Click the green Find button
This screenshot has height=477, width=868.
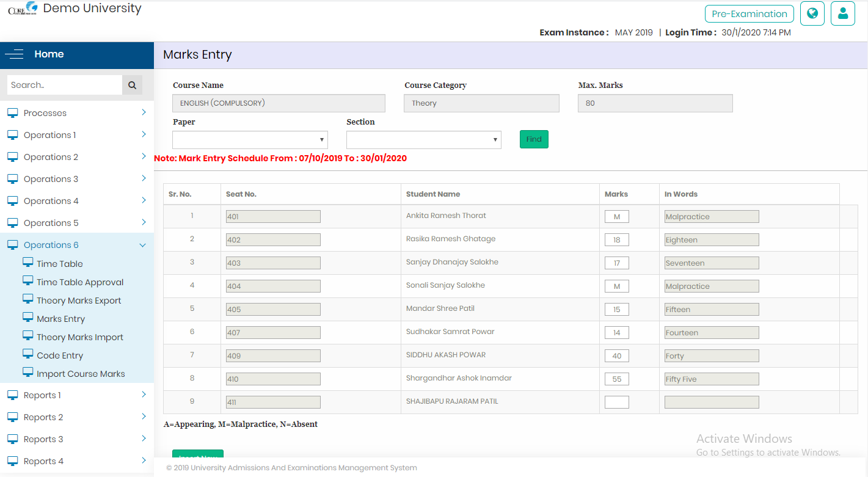click(534, 139)
